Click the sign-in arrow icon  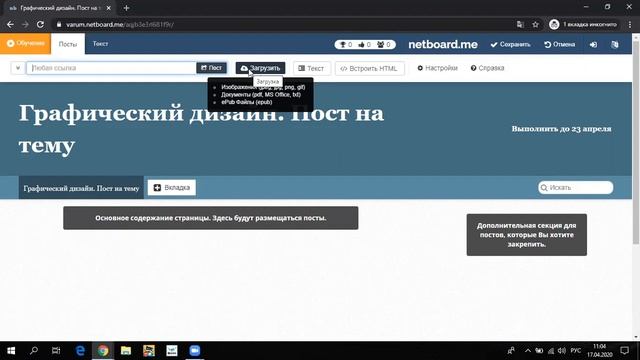pyautogui.click(x=593, y=44)
